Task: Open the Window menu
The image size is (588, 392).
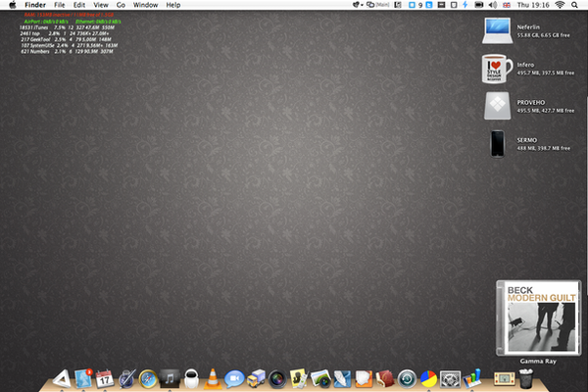Action: click(x=145, y=5)
